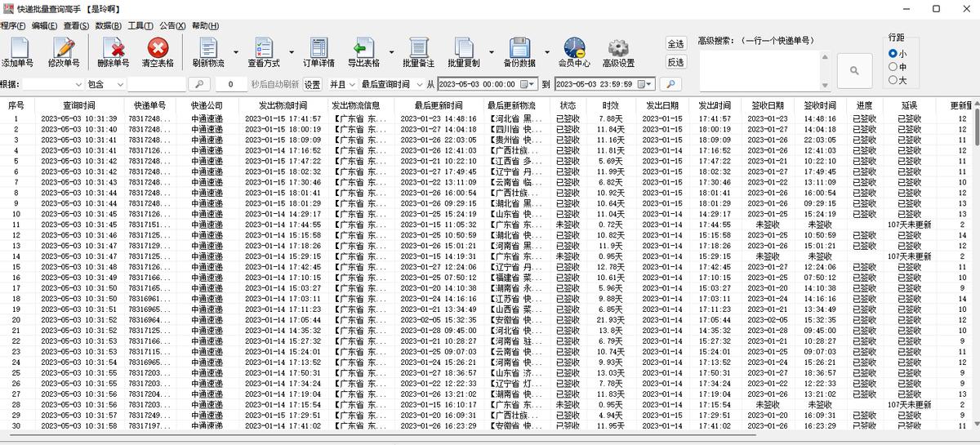
Task: Click the filter keyword text input
Action: pyautogui.click(x=157, y=84)
